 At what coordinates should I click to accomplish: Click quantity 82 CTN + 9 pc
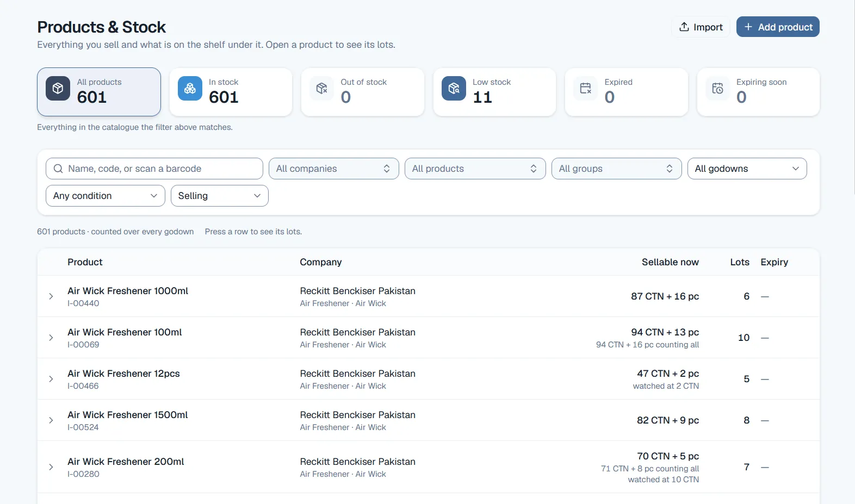pyautogui.click(x=668, y=420)
